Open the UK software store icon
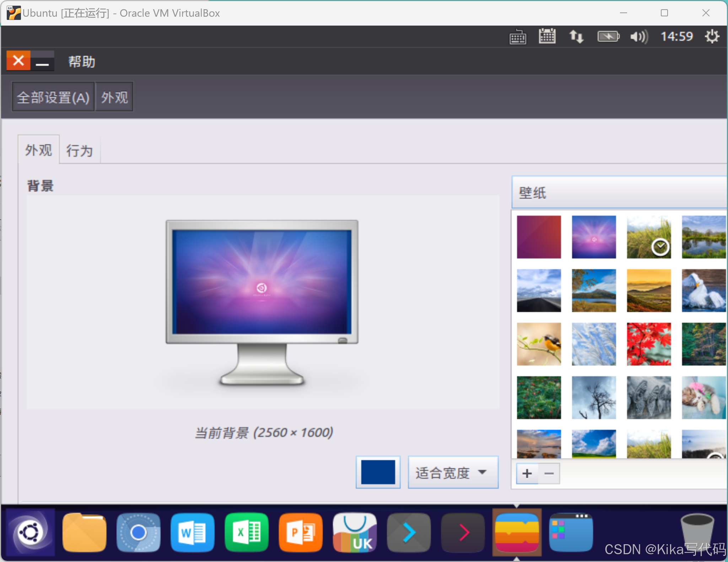The image size is (728, 562). click(x=354, y=532)
